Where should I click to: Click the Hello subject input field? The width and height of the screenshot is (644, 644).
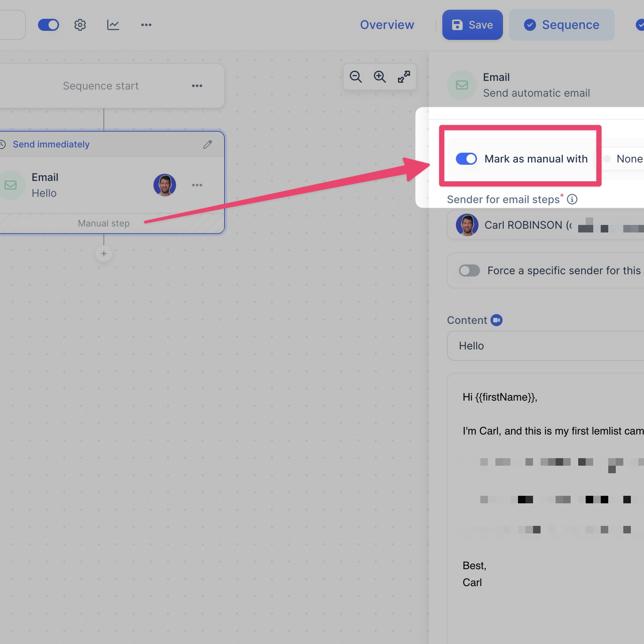pyautogui.click(x=545, y=346)
